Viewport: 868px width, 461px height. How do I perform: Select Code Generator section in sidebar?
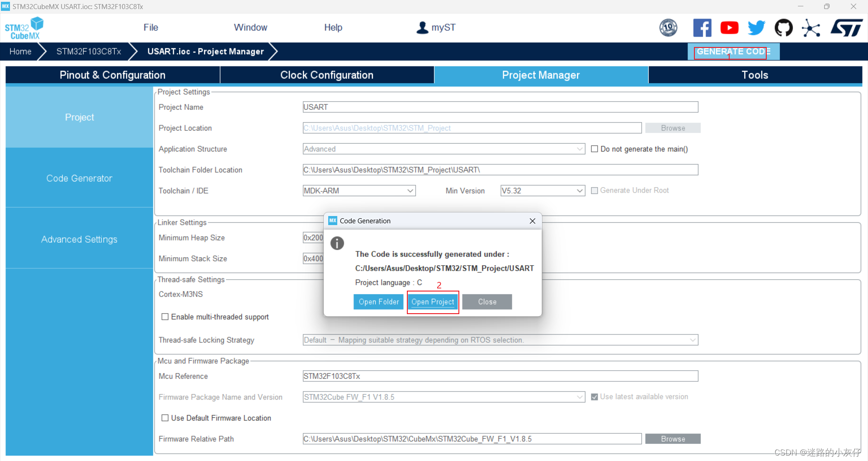point(80,178)
